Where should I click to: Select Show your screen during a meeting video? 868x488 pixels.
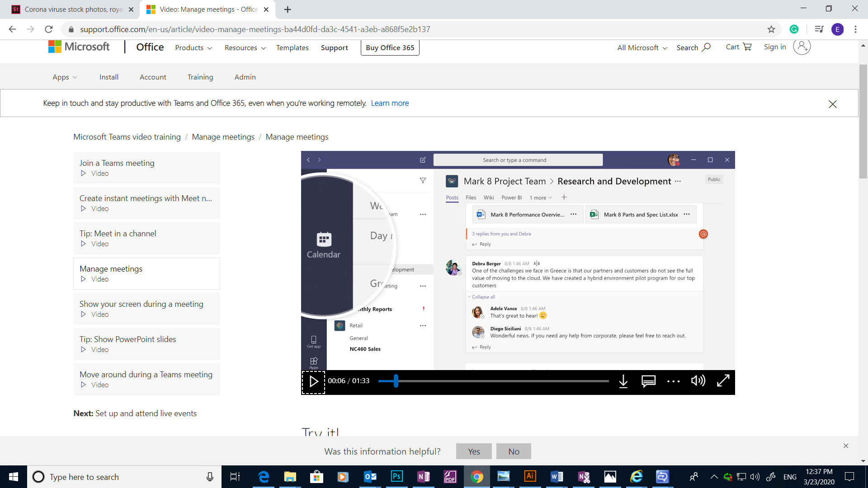click(146, 309)
